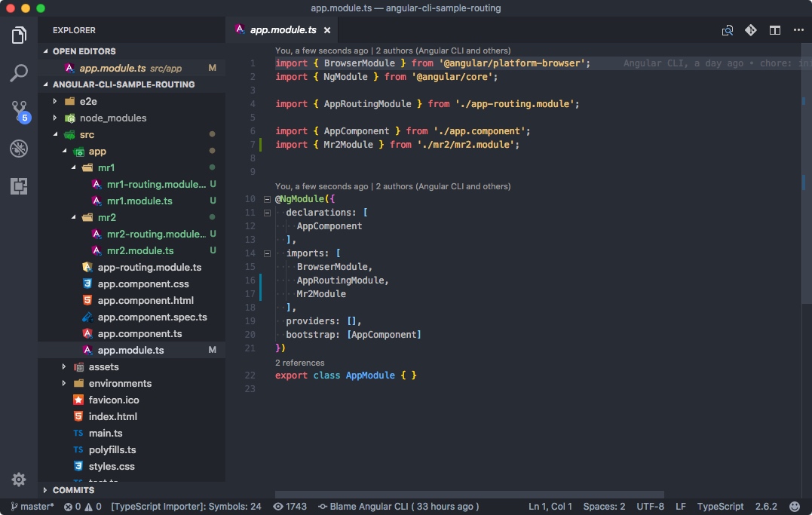Screen dimensions: 812x515
Task: Split the editor with the split icon
Action: point(775,30)
